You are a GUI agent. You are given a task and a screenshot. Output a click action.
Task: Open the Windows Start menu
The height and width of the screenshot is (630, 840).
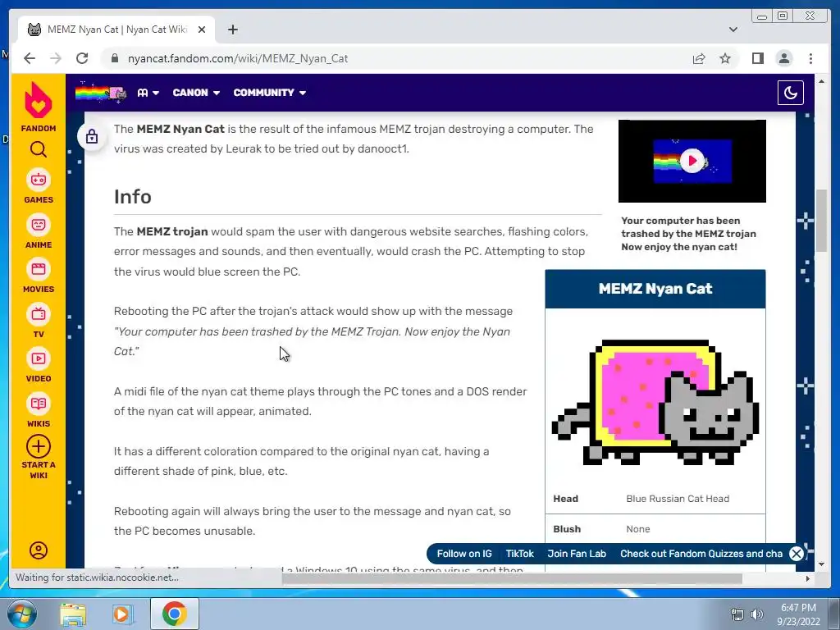[x=22, y=614]
